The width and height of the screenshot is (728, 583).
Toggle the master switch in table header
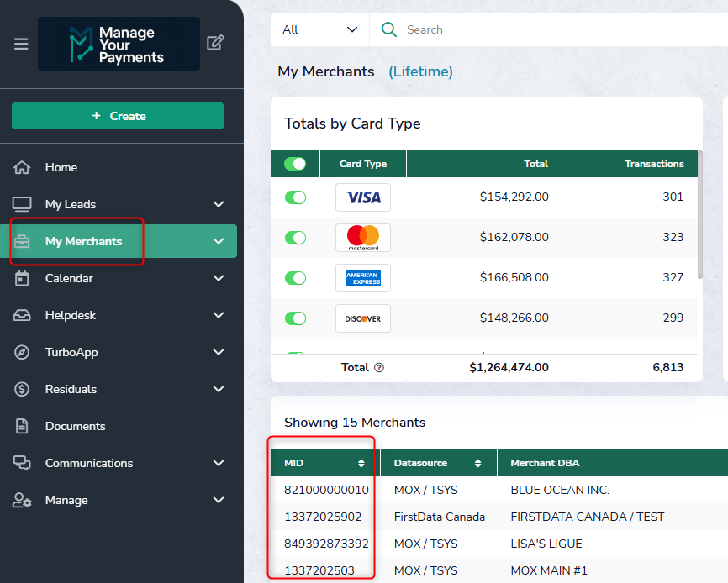click(295, 164)
